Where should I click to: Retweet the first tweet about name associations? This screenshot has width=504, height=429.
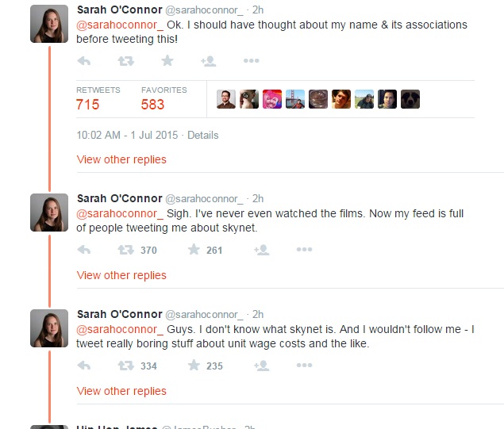[x=125, y=61]
